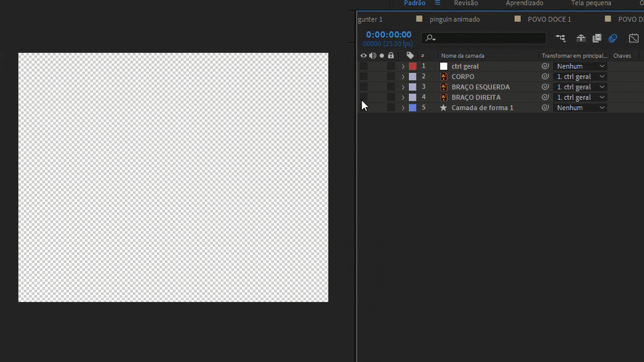Click the current timecode 0:00:00:00
The height and width of the screenshot is (362, 644).
click(x=388, y=35)
